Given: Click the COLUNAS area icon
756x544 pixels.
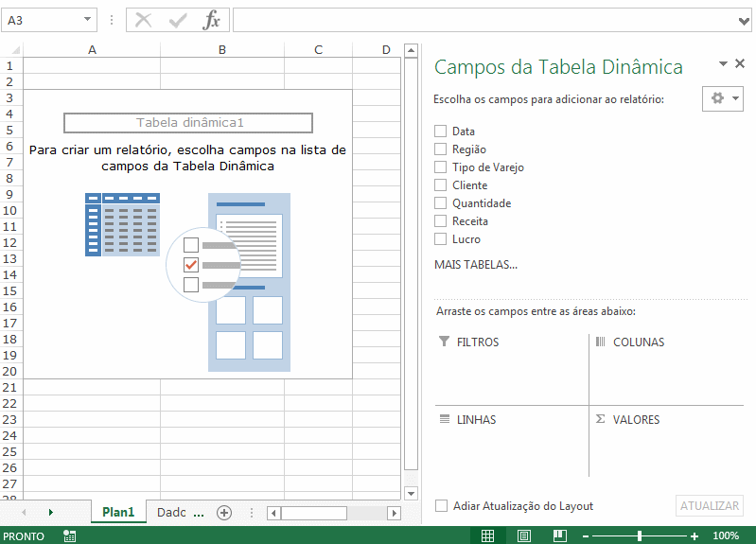Looking at the screenshot, I should (600, 342).
